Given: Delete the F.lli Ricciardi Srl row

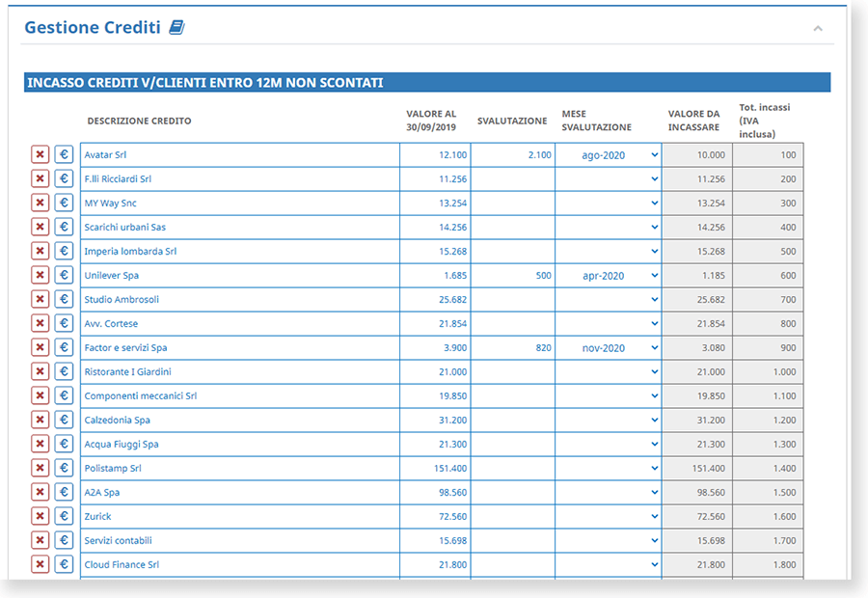Looking at the screenshot, I should coord(40,178).
